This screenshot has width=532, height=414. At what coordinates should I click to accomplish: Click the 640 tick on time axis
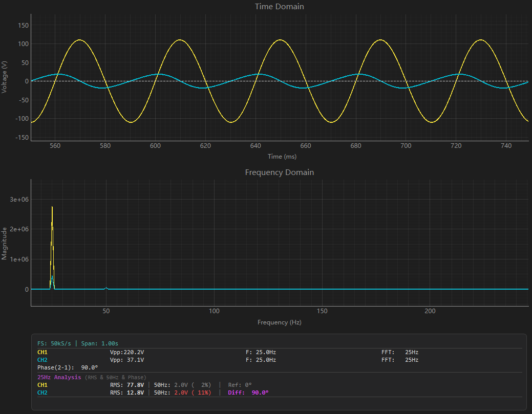point(256,146)
